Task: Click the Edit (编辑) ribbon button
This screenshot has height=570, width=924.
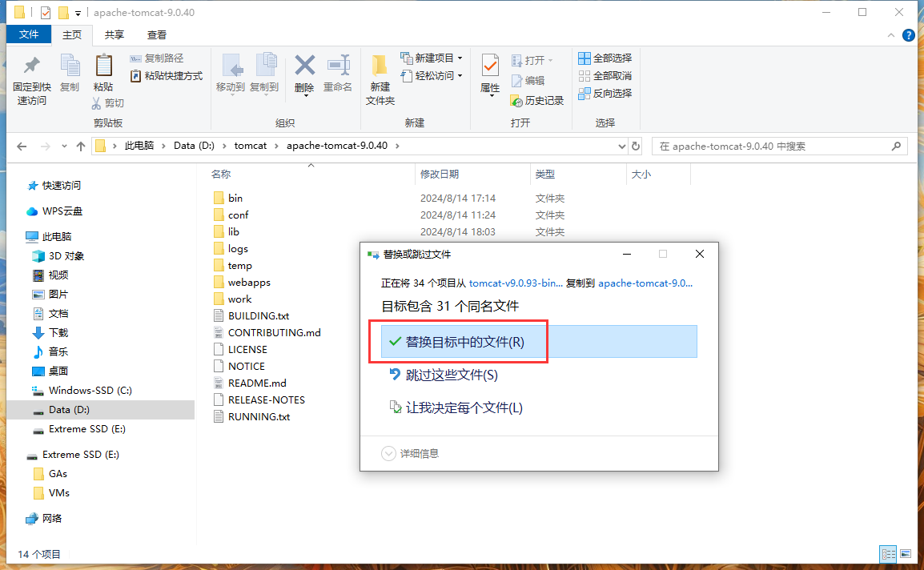Action: click(x=528, y=80)
